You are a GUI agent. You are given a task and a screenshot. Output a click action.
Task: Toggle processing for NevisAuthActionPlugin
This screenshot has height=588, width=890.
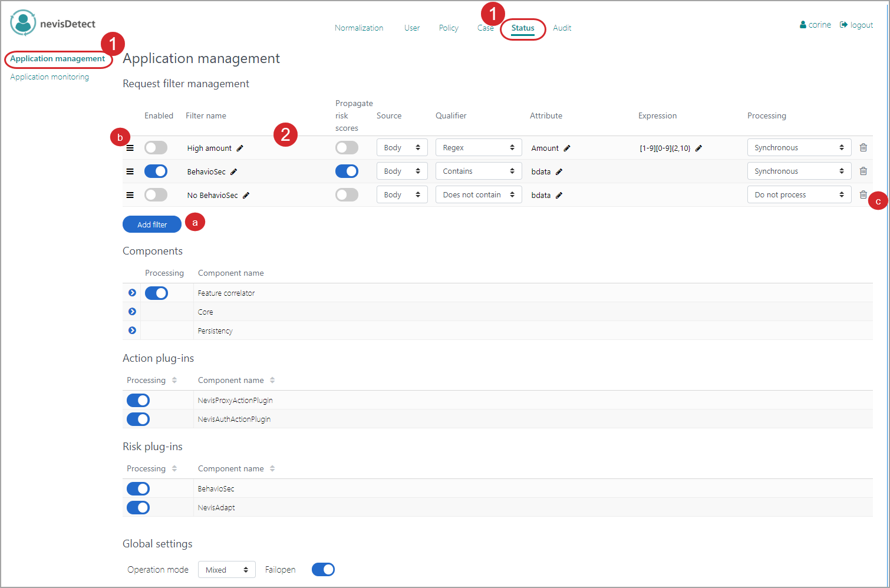pyautogui.click(x=139, y=419)
